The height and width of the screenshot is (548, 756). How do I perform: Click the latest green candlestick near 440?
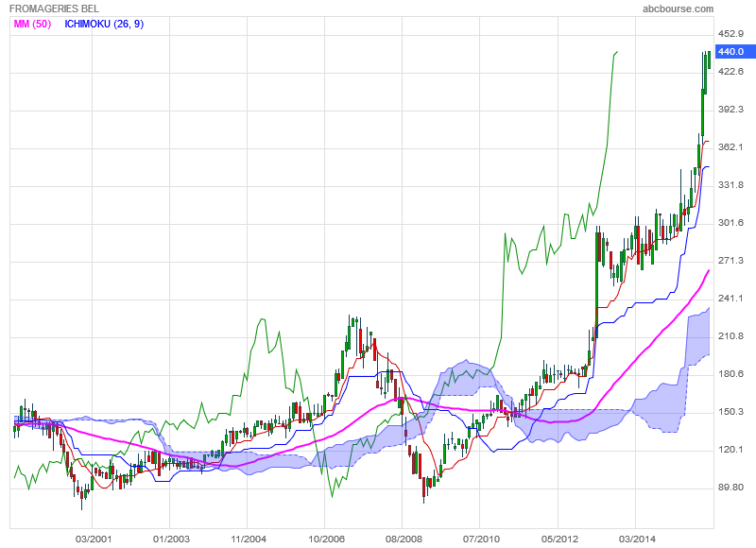[710, 60]
